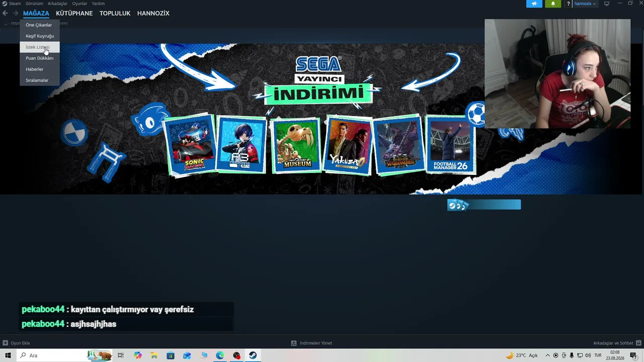Click the microphone tray icon
Viewport: 644px width, 362px height.
pos(572,355)
